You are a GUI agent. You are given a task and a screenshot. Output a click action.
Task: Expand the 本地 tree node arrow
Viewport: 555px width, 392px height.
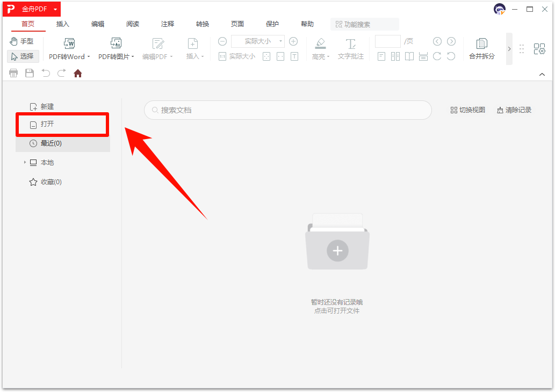pyautogui.click(x=25, y=163)
